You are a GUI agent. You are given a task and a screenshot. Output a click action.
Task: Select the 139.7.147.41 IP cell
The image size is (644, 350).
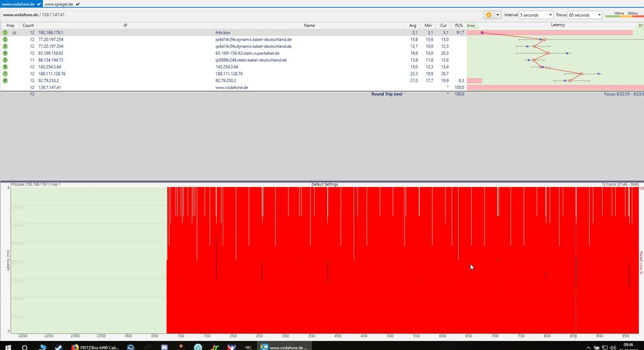(50, 88)
